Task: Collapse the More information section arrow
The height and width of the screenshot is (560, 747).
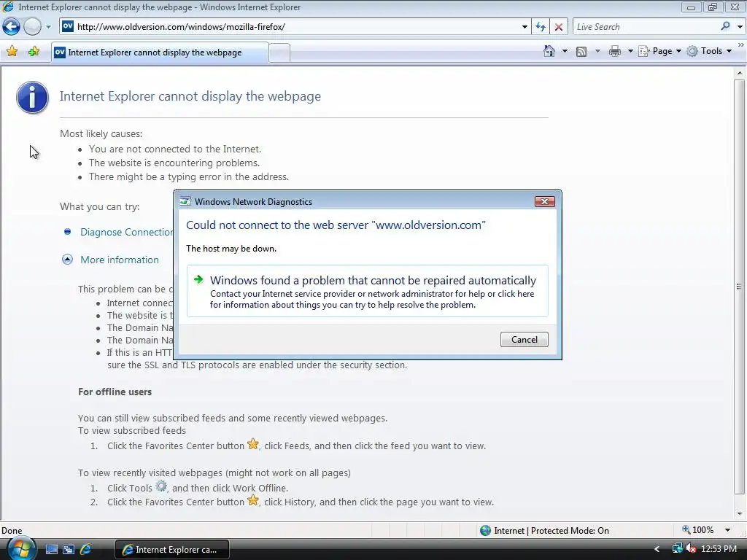Action: click(x=67, y=260)
